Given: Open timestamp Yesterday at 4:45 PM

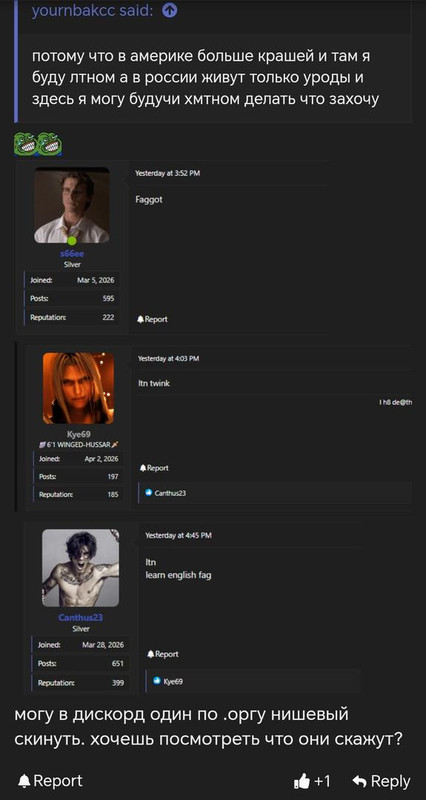Looking at the screenshot, I should click(179, 535).
